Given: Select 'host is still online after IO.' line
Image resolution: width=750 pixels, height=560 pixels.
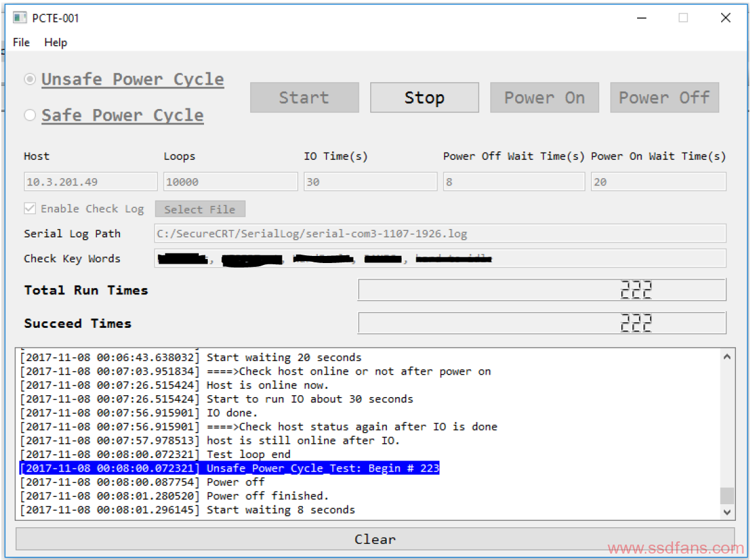Looking at the screenshot, I should [x=210, y=441].
